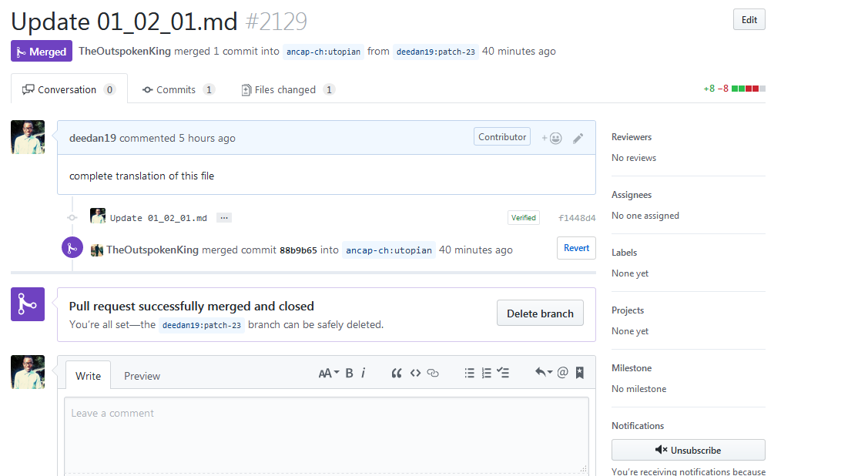
Task: Open TheOutspokenKing profile link in header
Action: pos(125,51)
